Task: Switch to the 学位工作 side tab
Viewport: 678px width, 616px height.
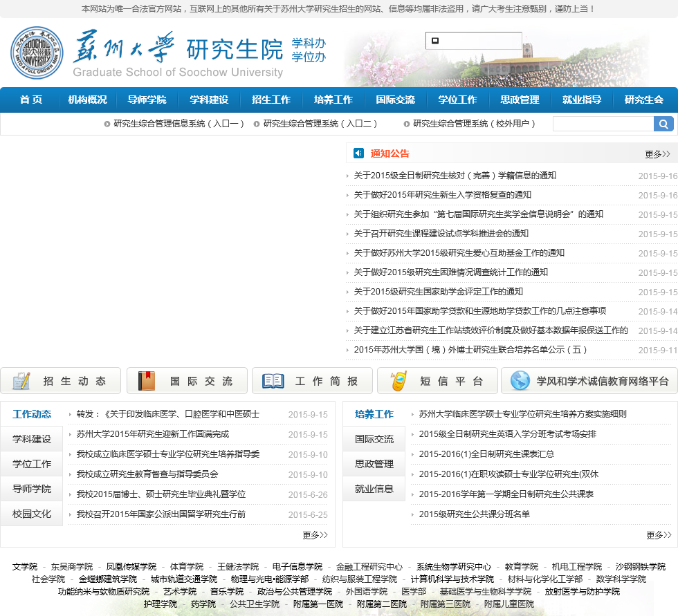Action: coord(32,464)
